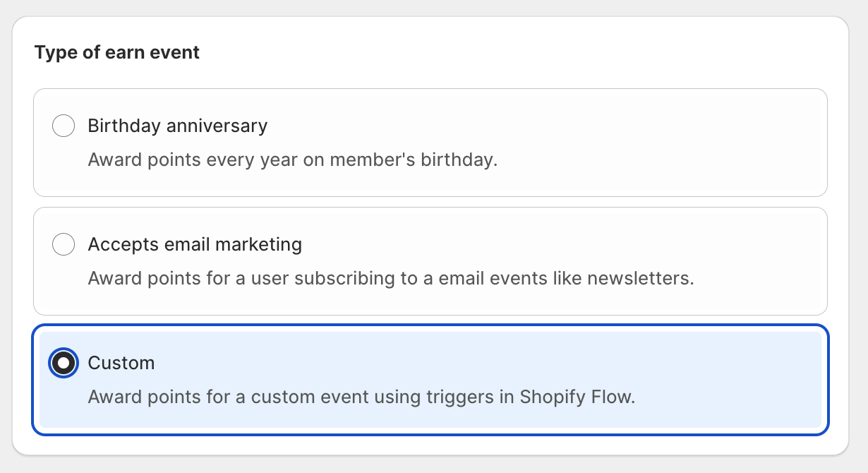Screen dimensions: 868x473
Task: Click the Birthday anniversary label text
Action: tap(177, 126)
